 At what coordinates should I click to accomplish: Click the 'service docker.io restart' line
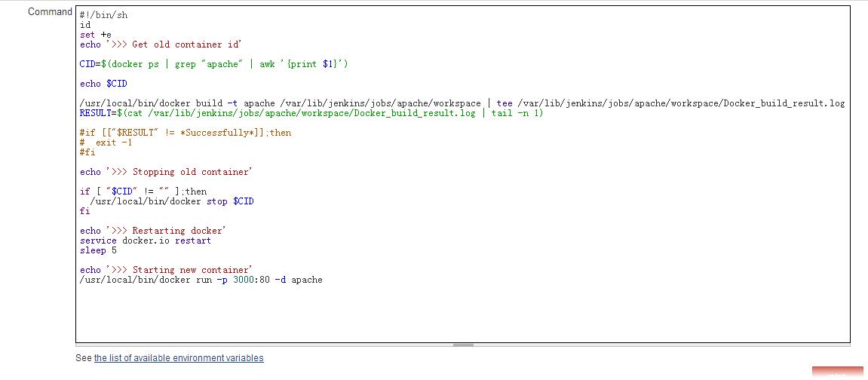point(145,241)
